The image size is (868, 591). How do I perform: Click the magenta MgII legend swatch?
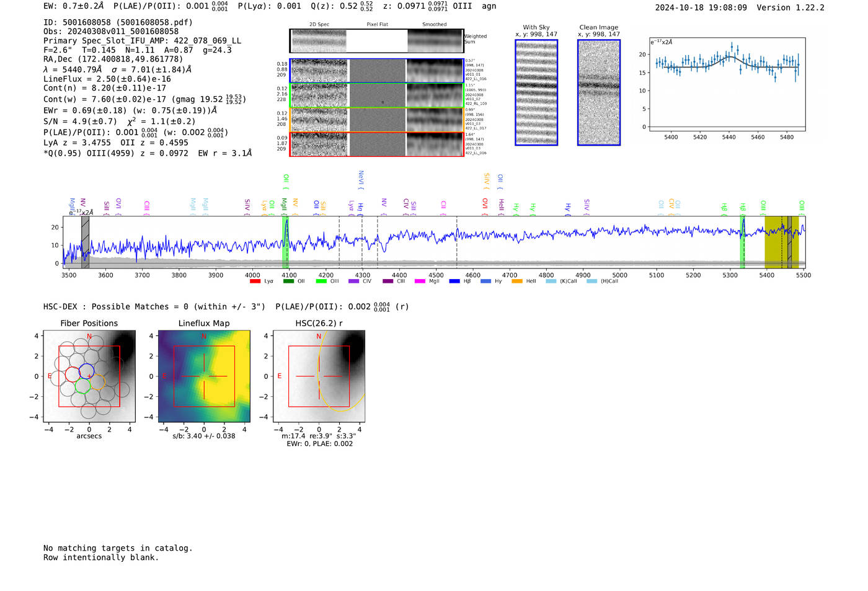click(420, 282)
